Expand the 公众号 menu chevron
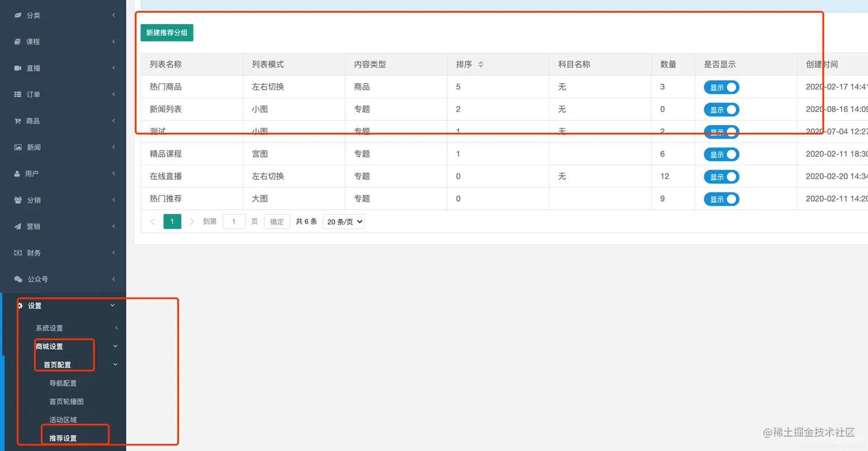 coord(114,279)
